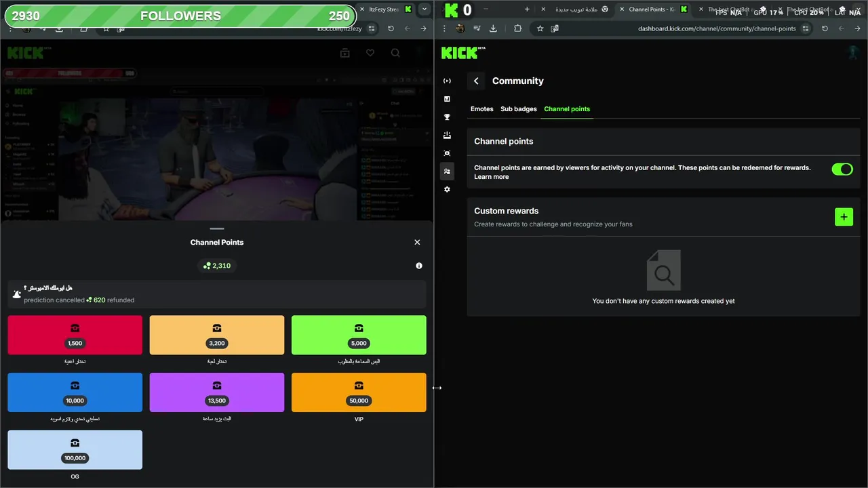Go back using Community back arrow
This screenshot has width=868, height=488.
click(476, 81)
